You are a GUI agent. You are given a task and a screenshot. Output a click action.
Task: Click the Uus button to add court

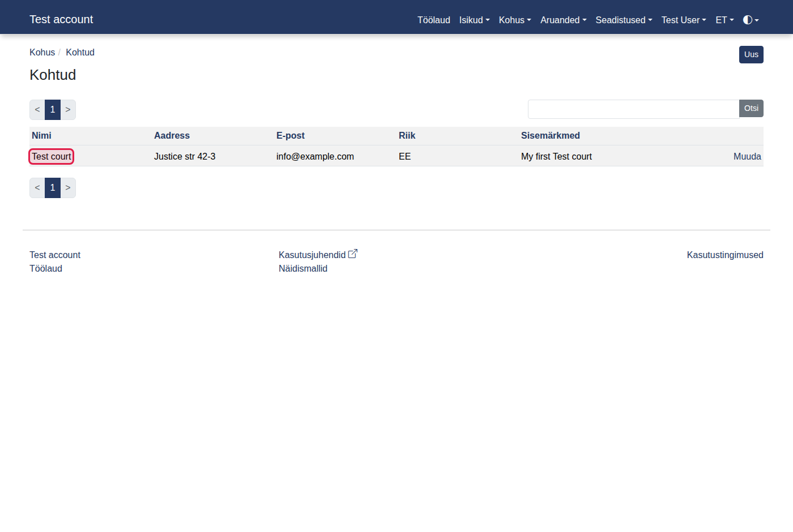tap(751, 54)
